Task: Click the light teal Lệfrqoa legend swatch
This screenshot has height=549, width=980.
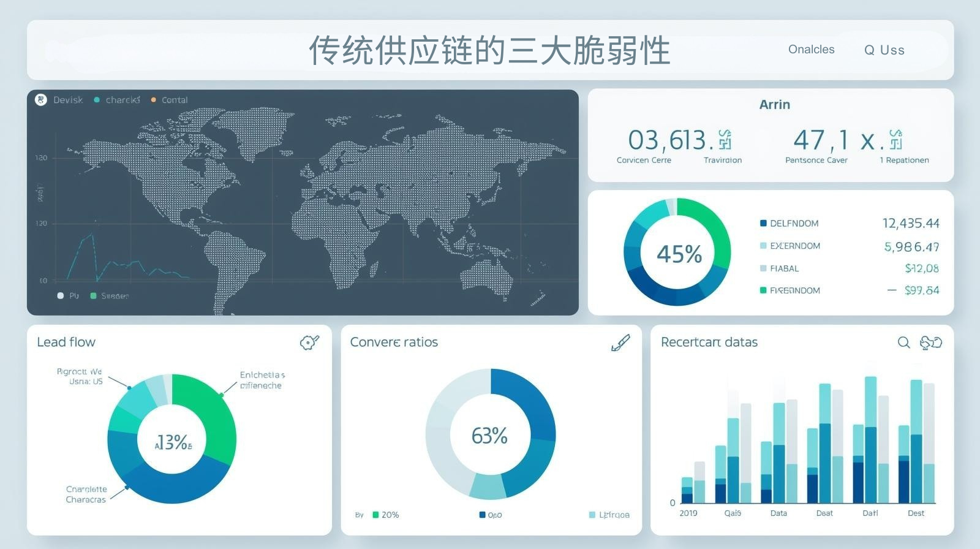Action: point(592,515)
